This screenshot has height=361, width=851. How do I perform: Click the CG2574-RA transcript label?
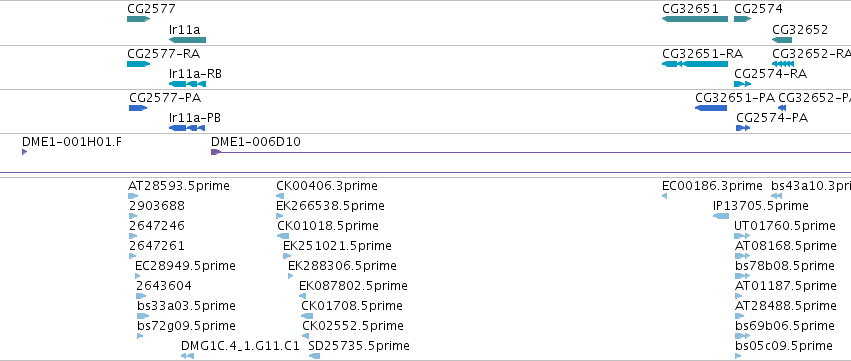tap(770, 74)
